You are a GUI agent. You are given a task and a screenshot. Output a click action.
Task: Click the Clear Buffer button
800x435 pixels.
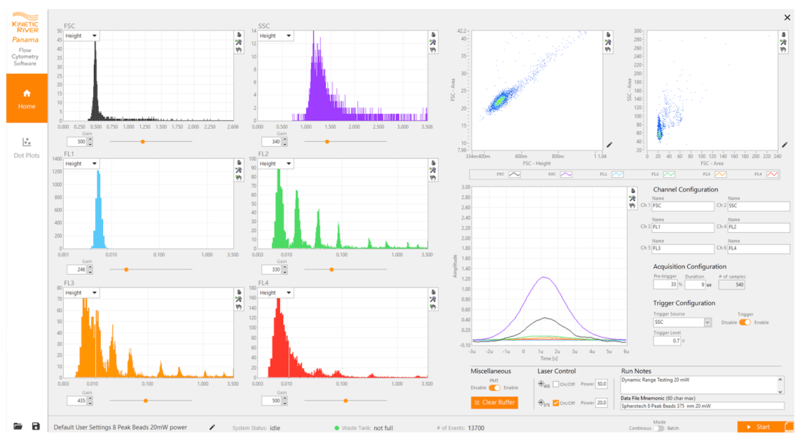[x=494, y=402]
